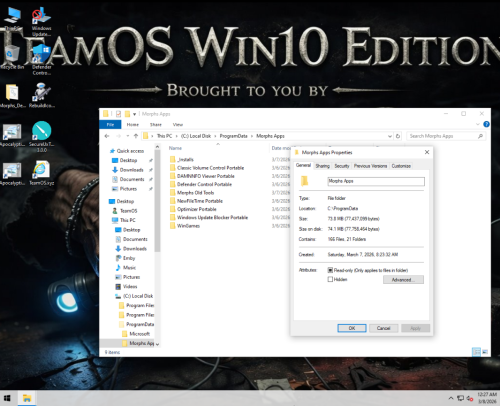The width and height of the screenshot is (500, 406).
Task: Open the address bar history dropdown
Action: tap(390, 136)
